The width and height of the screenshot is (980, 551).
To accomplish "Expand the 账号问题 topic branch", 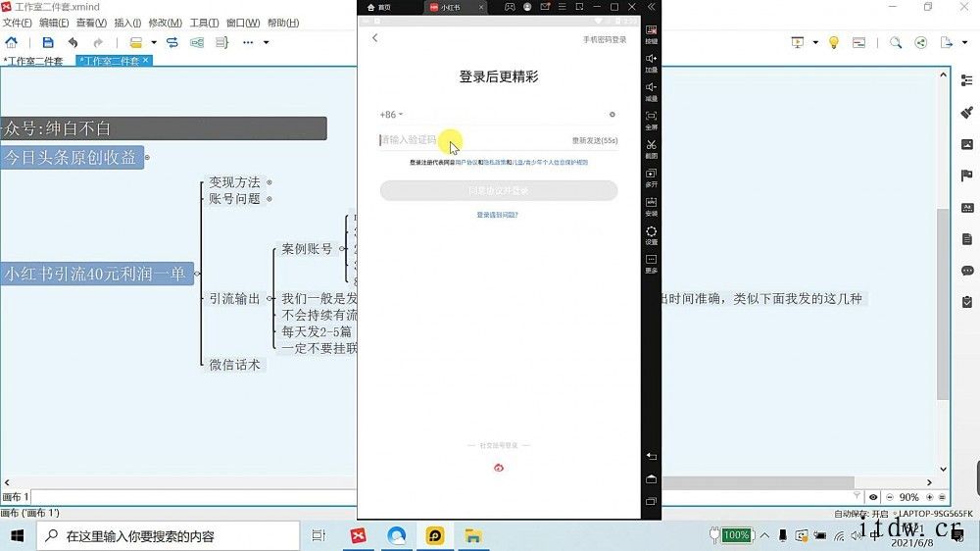I will click(x=269, y=199).
